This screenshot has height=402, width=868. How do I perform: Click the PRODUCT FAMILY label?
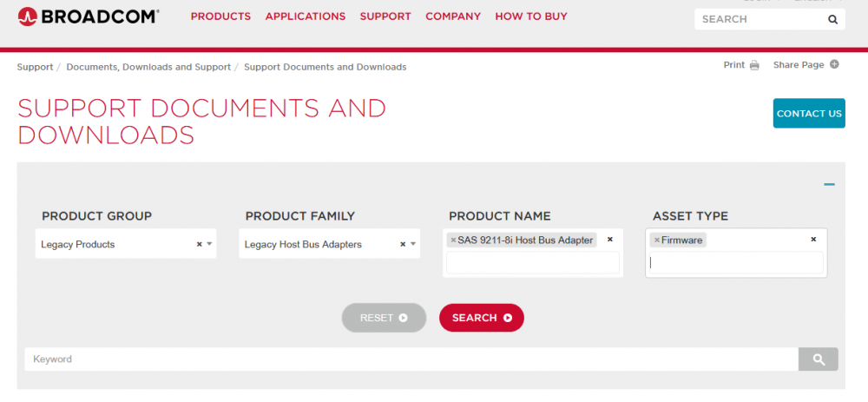pyautogui.click(x=300, y=216)
